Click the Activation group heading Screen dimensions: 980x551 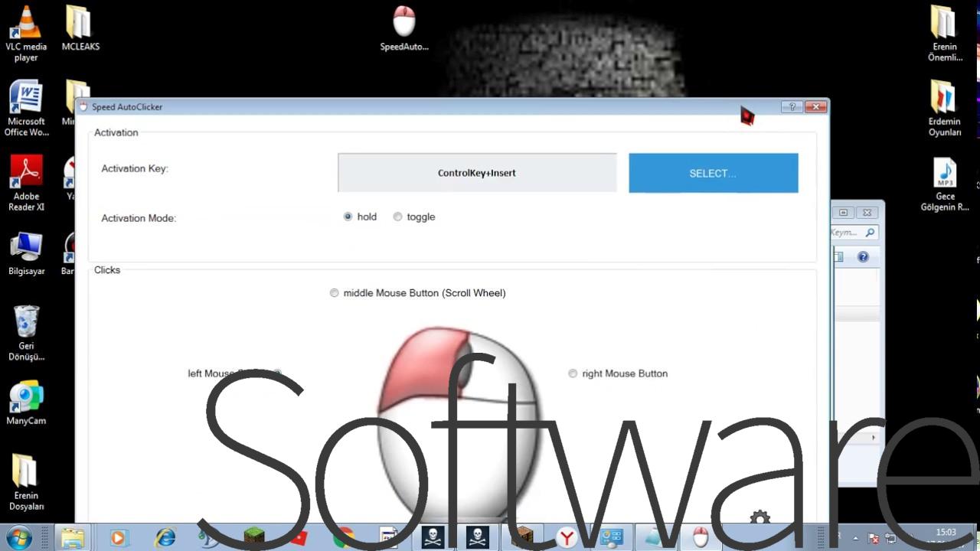[x=116, y=132]
